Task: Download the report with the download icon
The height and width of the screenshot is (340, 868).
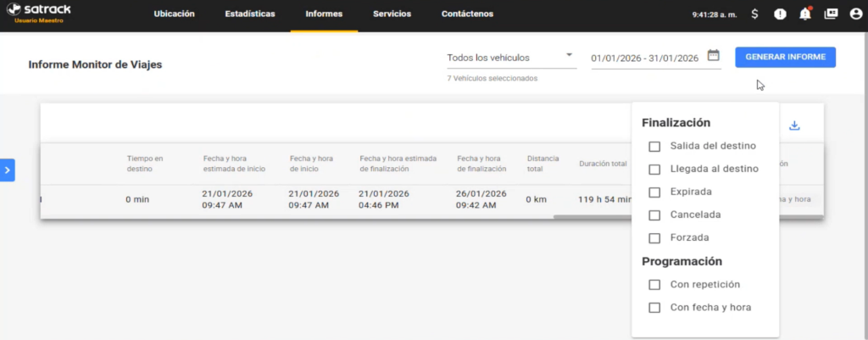Action: pyautogui.click(x=794, y=125)
